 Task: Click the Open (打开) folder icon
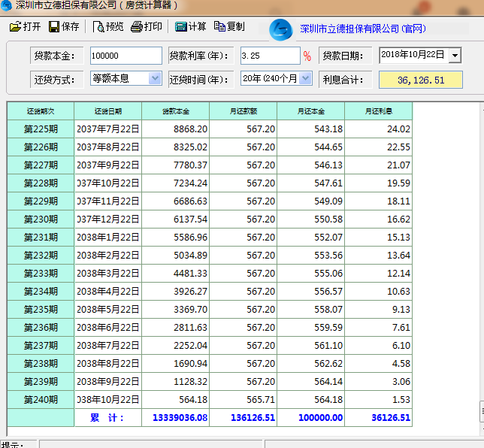[x=15, y=26]
